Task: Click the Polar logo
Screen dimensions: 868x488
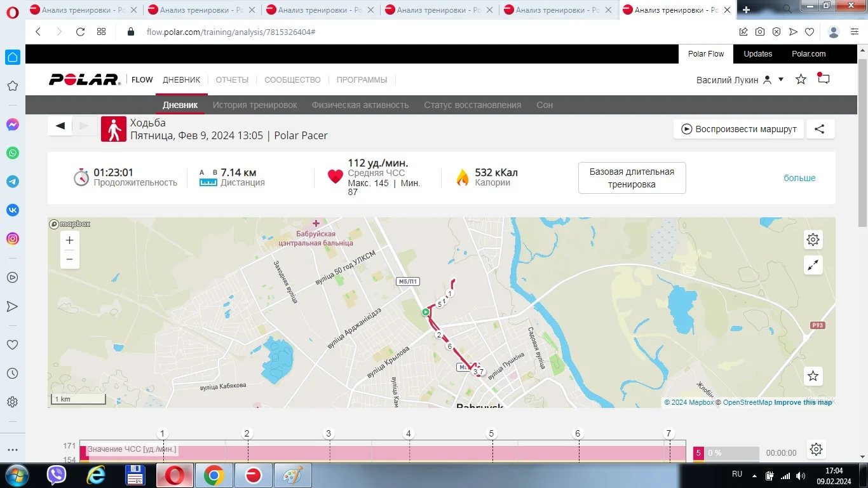Action: click(85, 79)
